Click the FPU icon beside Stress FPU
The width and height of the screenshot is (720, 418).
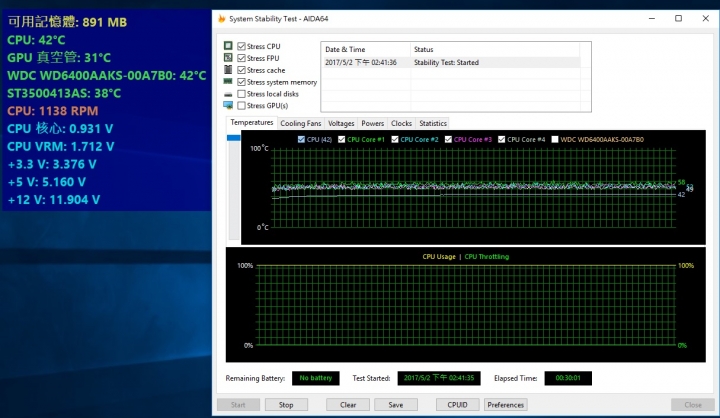pyautogui.click(x=228, y=57)
